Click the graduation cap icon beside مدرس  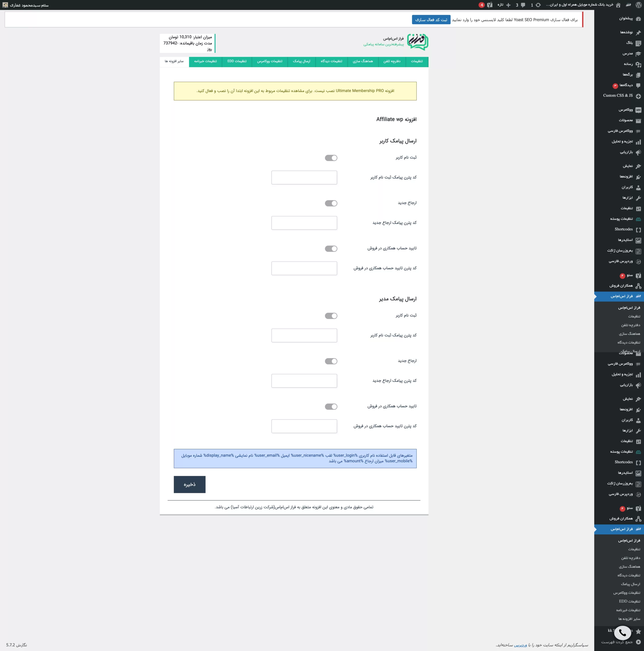(638, 54)
